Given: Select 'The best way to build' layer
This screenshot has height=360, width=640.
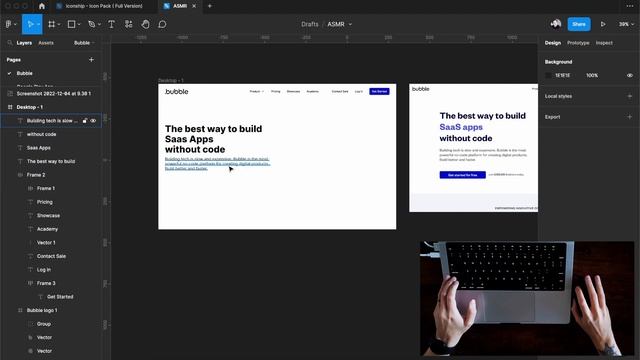Looking at the screenshot, I should tap(51, 161).
